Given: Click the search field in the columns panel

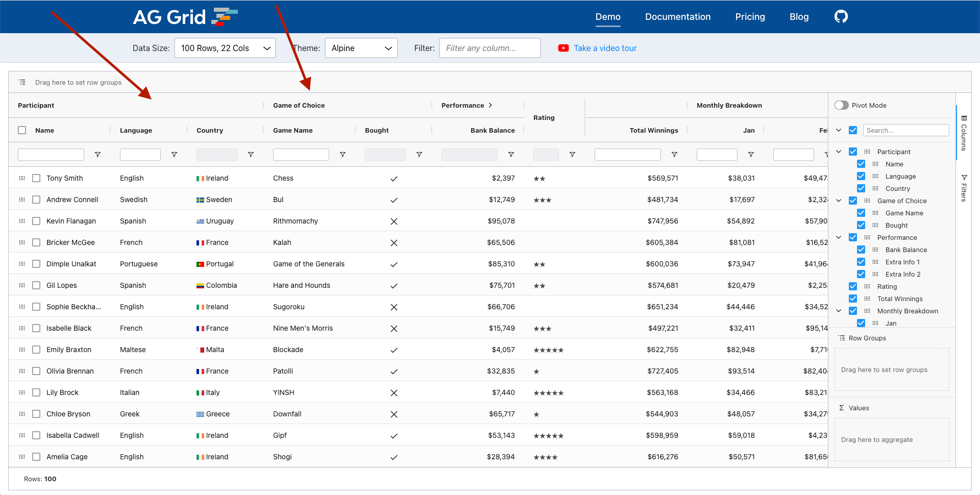Looking at the screenshot, I should pyautogui.click(x=906, y=130).
